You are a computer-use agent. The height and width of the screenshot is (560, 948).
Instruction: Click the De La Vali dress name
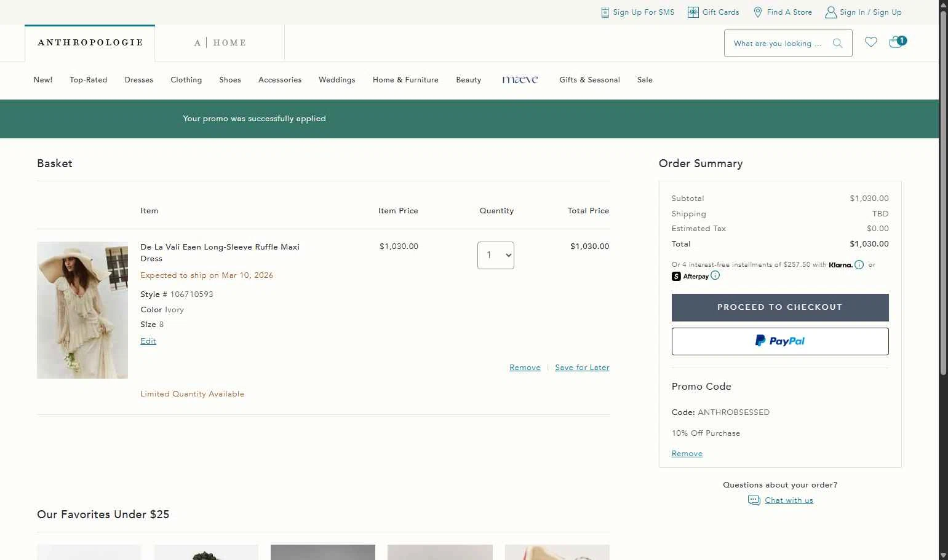[x=220, y=253]
